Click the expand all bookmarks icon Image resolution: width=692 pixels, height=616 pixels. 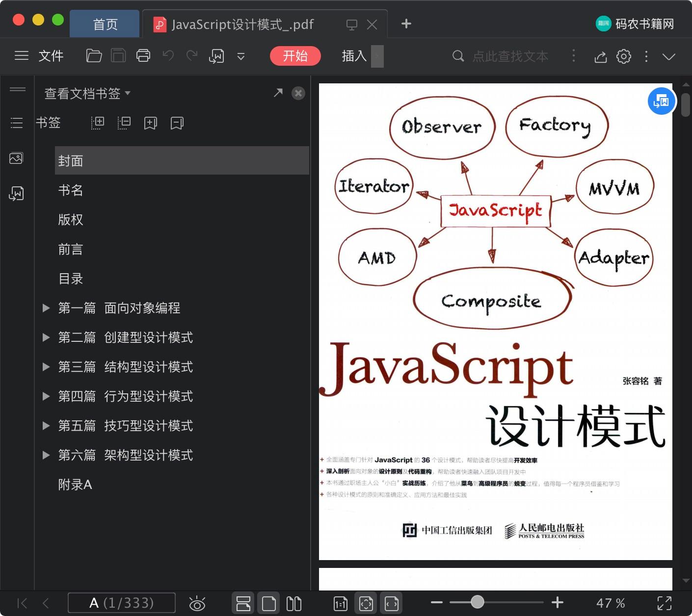pos(98,123)
